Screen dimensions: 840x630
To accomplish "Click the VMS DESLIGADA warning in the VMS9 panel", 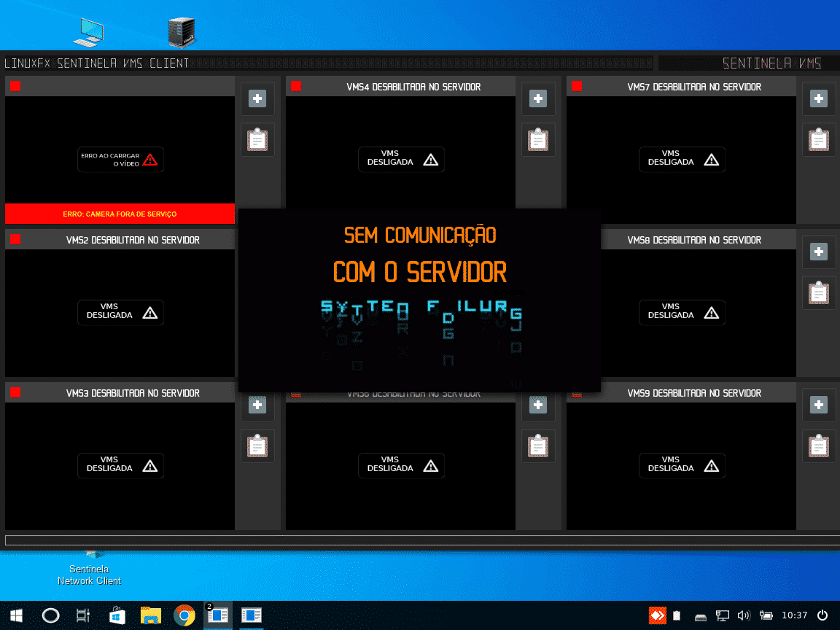I will coord(682,465).
